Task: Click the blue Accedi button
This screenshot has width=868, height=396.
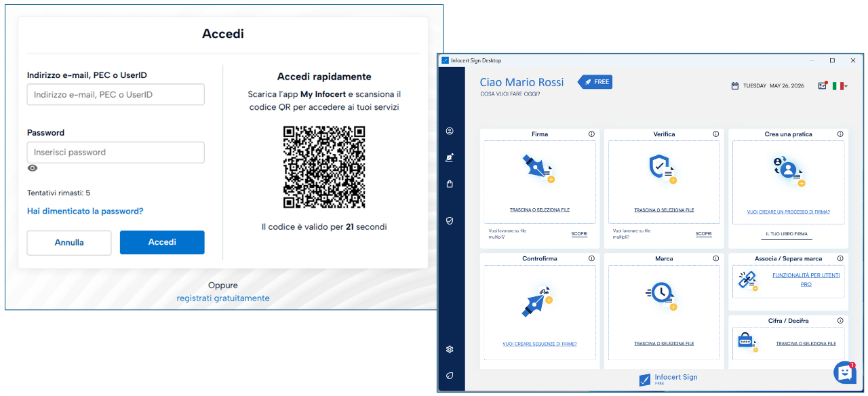Action: click(162, 242)
